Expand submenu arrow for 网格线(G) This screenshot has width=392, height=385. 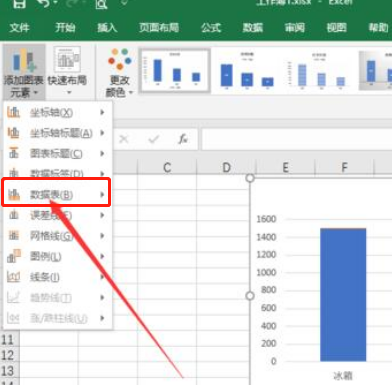[x=102, y=236]
